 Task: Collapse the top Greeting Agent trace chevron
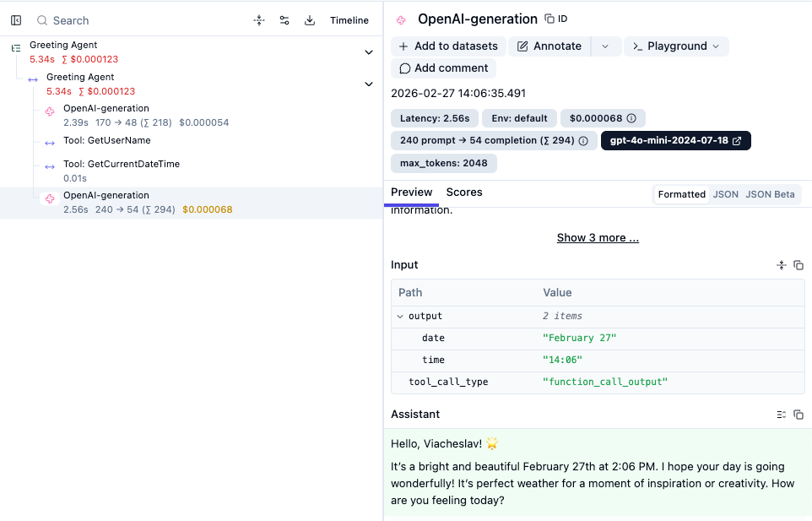pyautogui.click(x=369, y=52)
